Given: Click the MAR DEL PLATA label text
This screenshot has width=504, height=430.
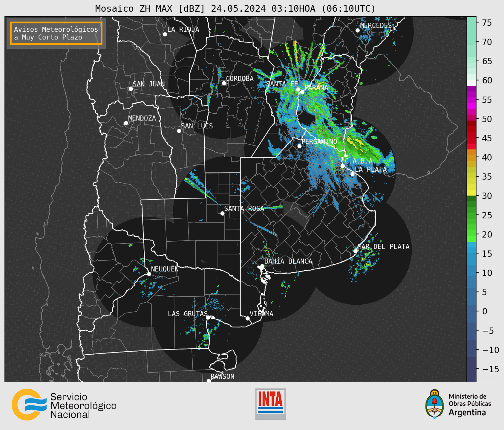Looking at the screenshot, I should coord(383,247).
